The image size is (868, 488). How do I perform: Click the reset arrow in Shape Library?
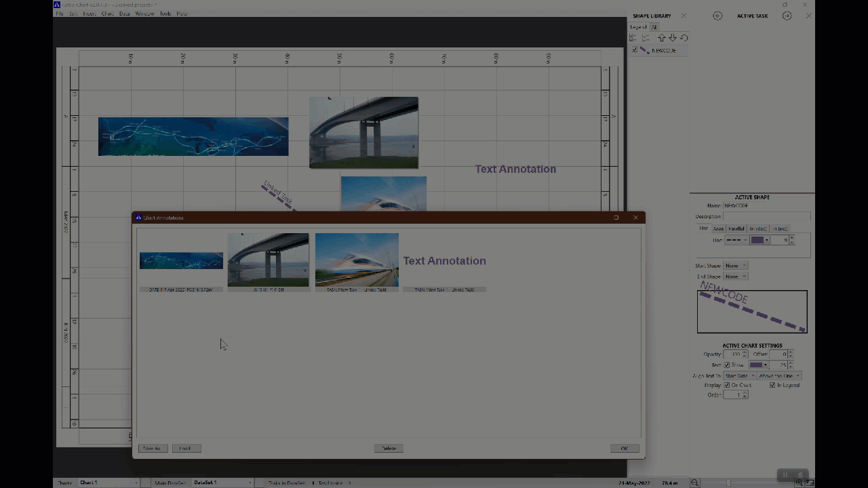point(684,38)
